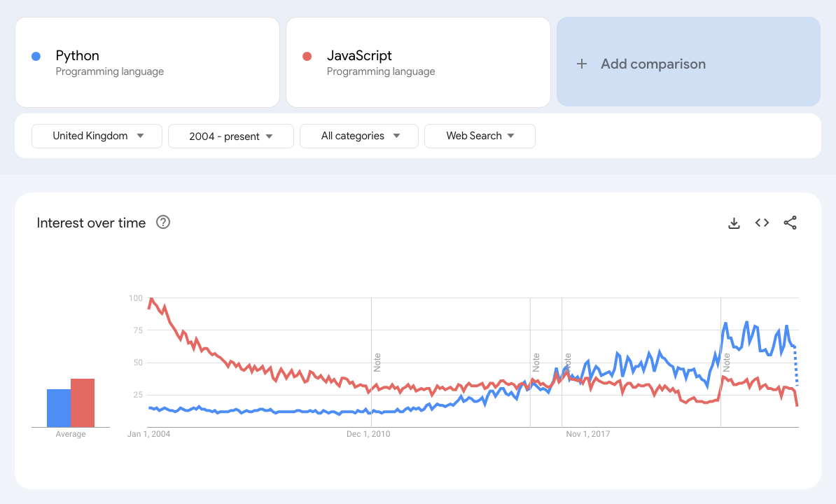The image size is (836, 504).
Task: Download the Interest over time CSV
Action: pos(734,223)
